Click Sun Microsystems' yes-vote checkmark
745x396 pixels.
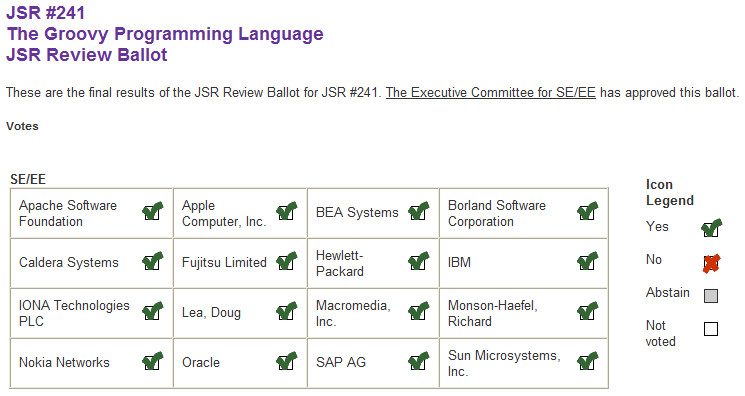click(x=588, y=361)
